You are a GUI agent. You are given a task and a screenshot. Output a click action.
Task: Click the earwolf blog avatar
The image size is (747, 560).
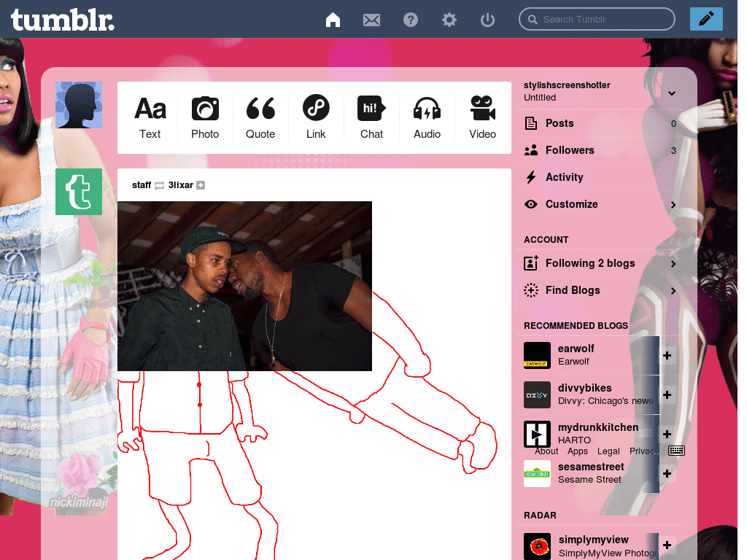click(x=537, y=355)
